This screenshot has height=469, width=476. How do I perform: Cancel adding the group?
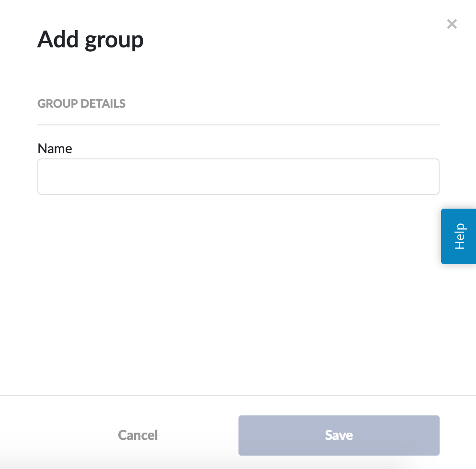[x=138, y=435]
